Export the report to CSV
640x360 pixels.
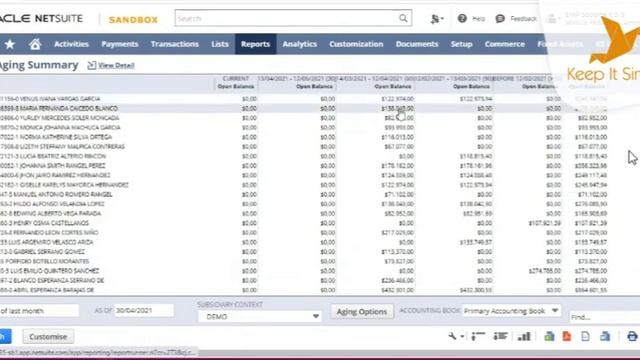(x=585, y=336)
